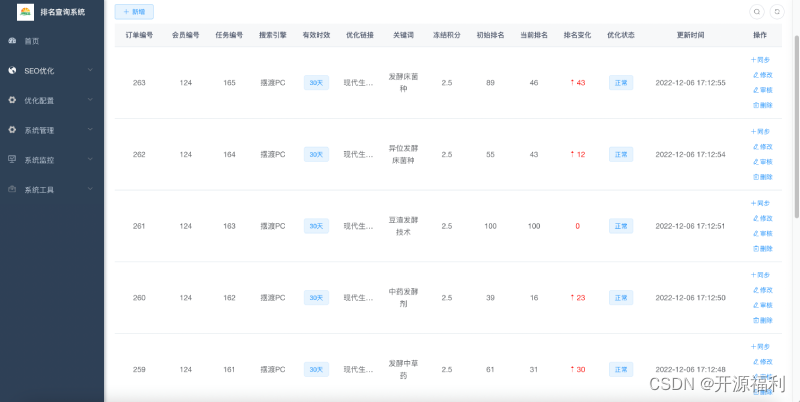Viewport: 800px width, 402px height.
Task: Click the 正常 status tag in row 260
Action: pyautogui.click(x=621, y=298)
